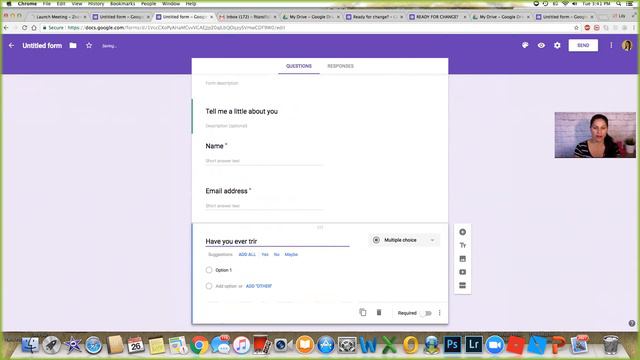This screenshot has width=640, height=360.
Task: Open the Trash in the dock
Action: 611,345
